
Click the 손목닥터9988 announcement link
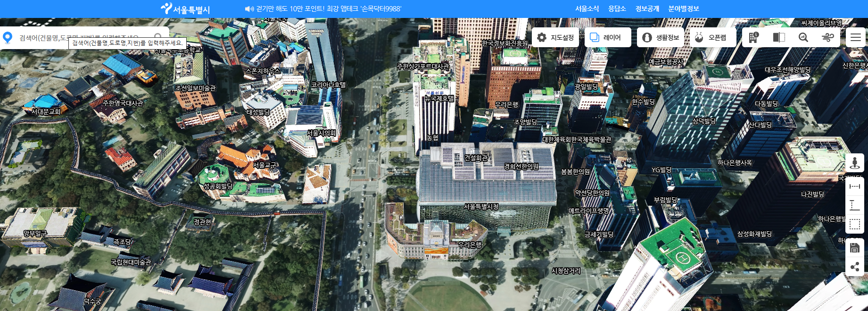[329, 8]
